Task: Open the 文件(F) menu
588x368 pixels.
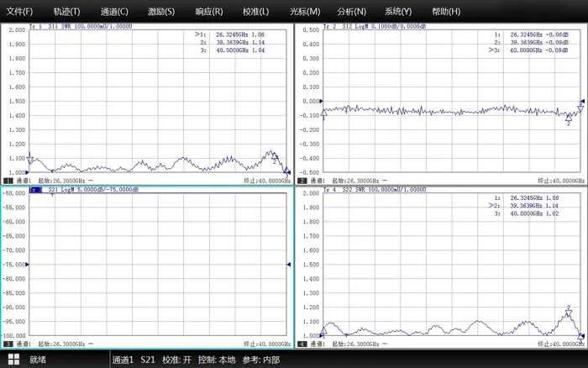Action: [x=19, y=12]
